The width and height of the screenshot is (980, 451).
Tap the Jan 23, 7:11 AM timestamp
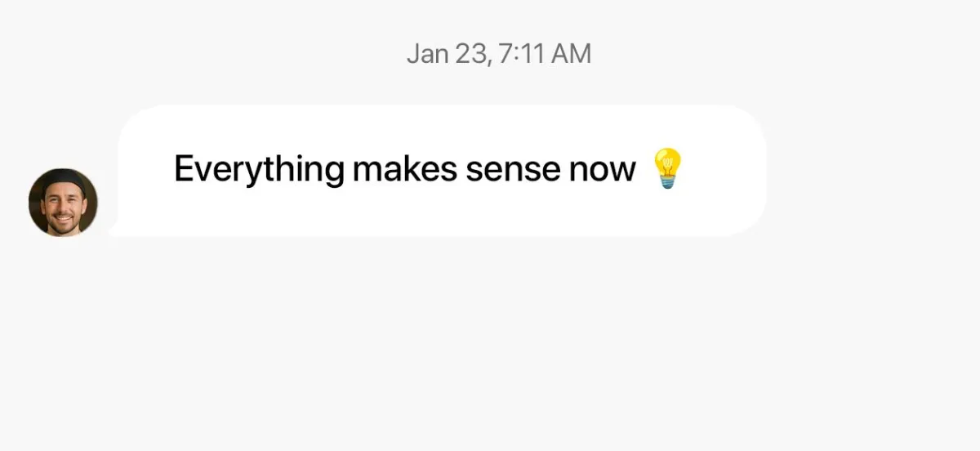(x=498, y=54)
